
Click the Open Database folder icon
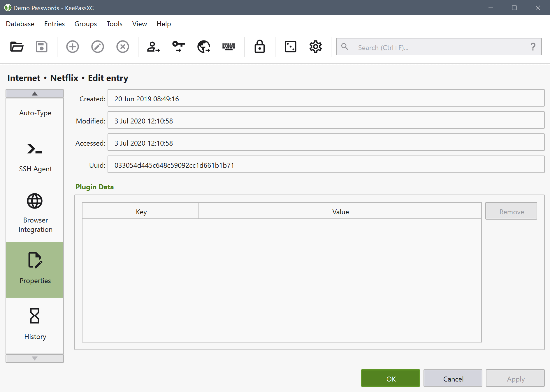click(x=17, y=47)
